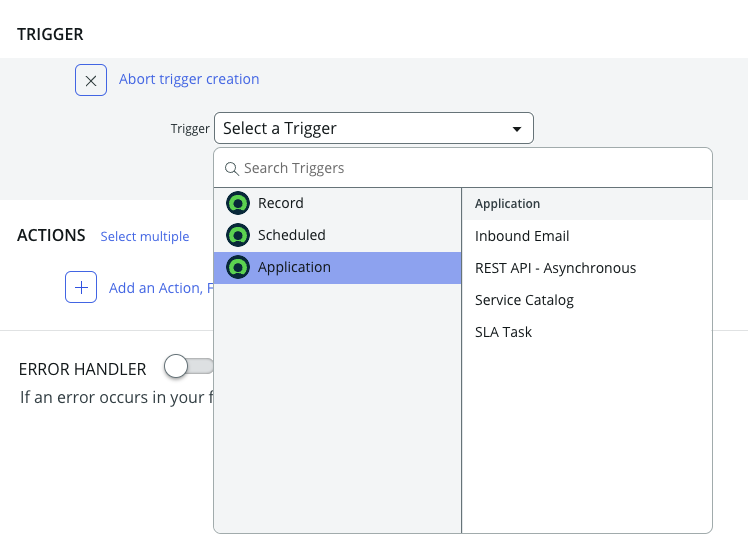The image size is (748, 549).
Task: Click the green icon beside Record
Action: pos(238,203)
